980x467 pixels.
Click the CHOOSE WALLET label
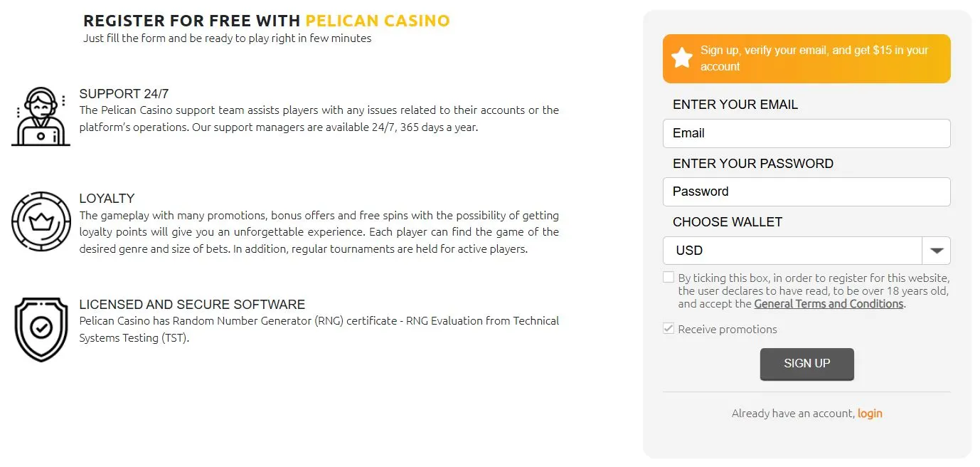[727, 222]
